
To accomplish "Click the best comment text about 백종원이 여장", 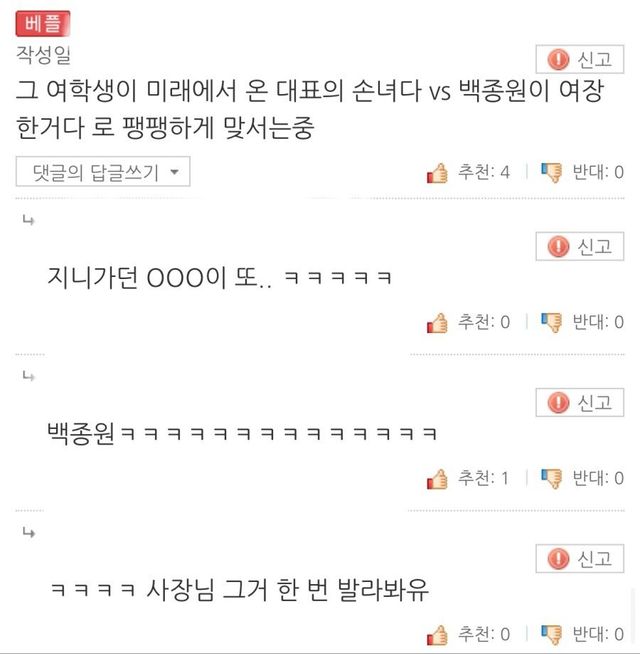I will coord(310,109).
